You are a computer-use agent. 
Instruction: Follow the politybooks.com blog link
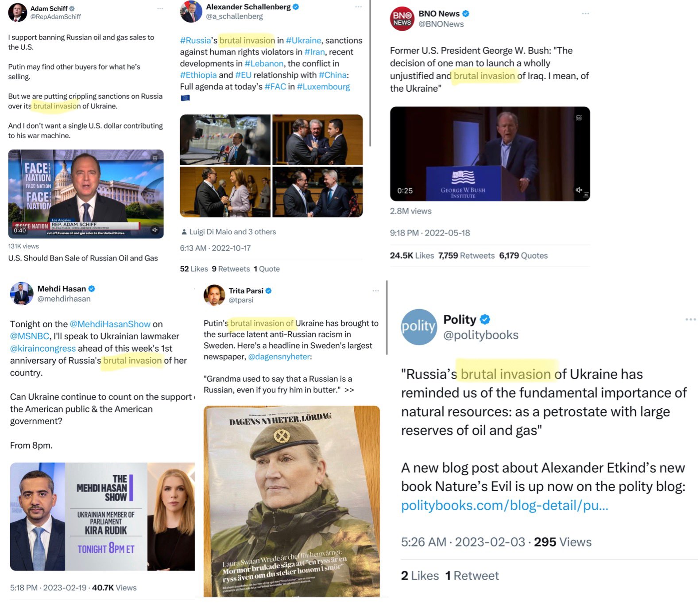click(x=504, y=505)
